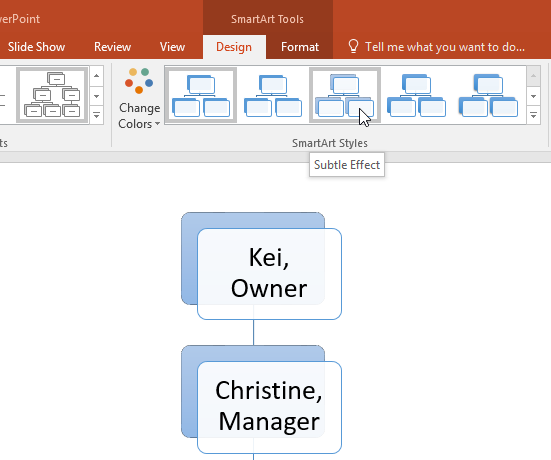Select the Christine, Manager shape
This screenshot has height=460, width=551.
click(x=269, y=407)
